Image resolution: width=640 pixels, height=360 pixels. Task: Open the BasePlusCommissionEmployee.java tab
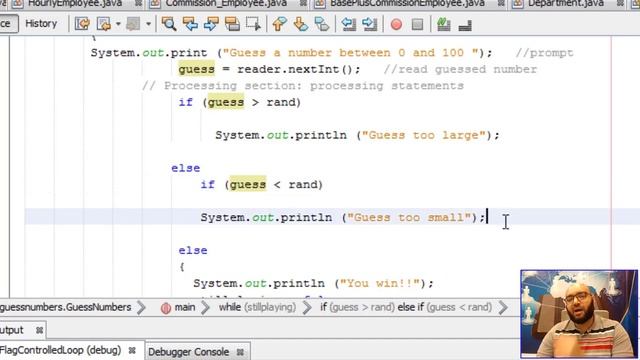(x=407, y=4)
